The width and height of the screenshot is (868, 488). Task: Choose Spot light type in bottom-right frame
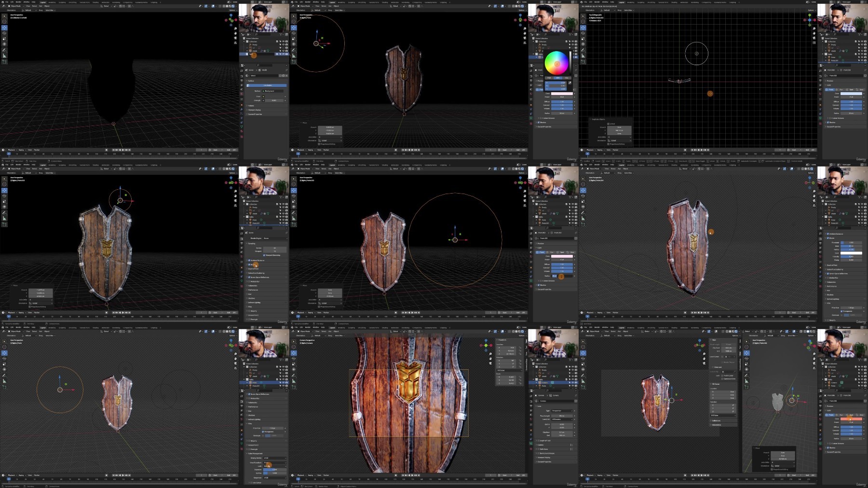coord(850,415)
